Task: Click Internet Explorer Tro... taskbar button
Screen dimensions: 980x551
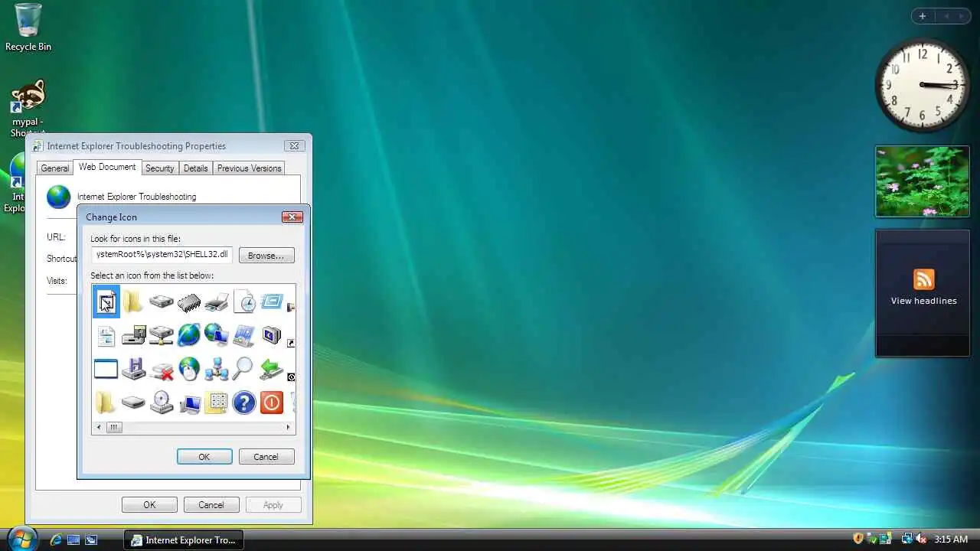Action: point(185,540)
